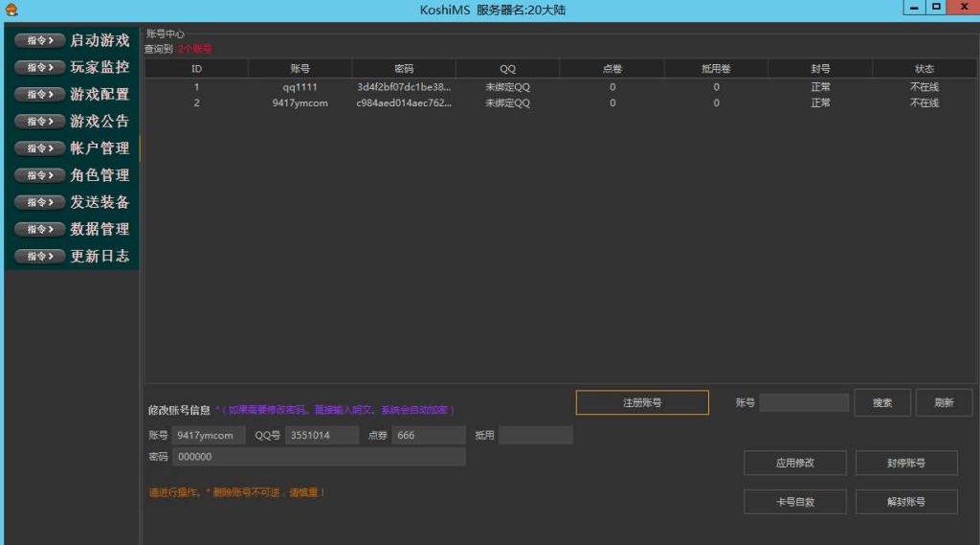
Task: Click the KoshiMS app icon in title bar
Action: pyautogui.click(x=11, y=10)
